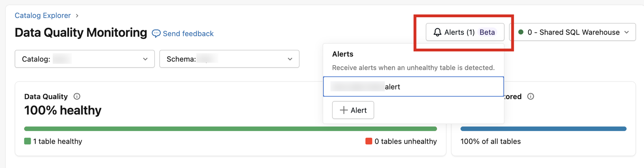Toggle the Alerts (1) Beta button

(x=459, y=32)
